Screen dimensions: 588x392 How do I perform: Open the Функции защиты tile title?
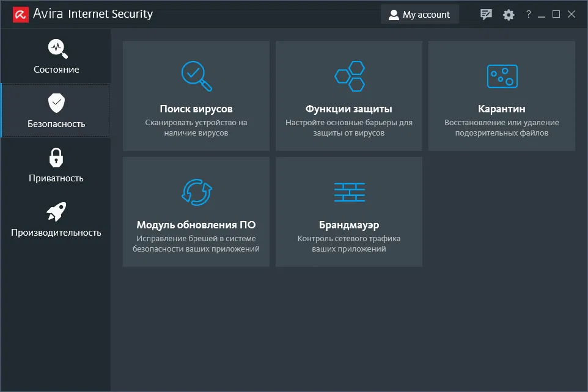pyautogui.click(x=349, y=109)
